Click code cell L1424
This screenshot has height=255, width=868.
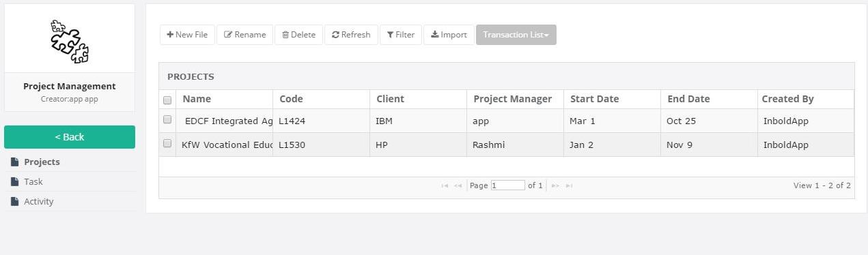coord(322,121)
